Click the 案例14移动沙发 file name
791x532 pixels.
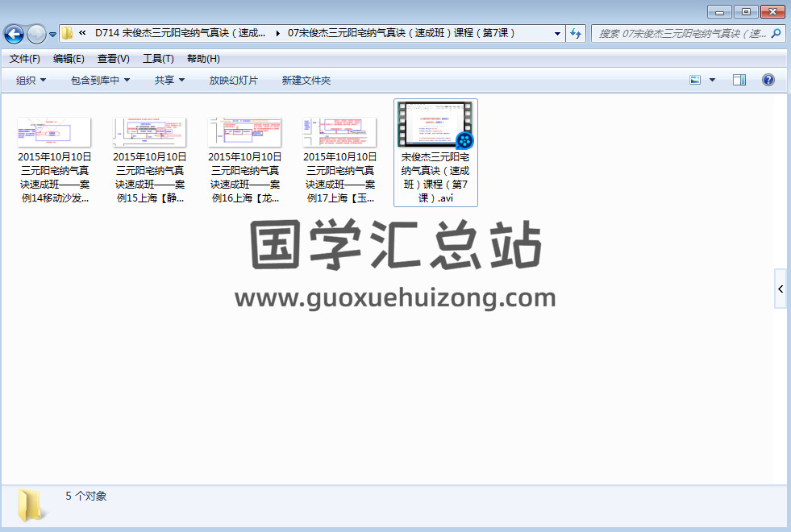point(55,177)
